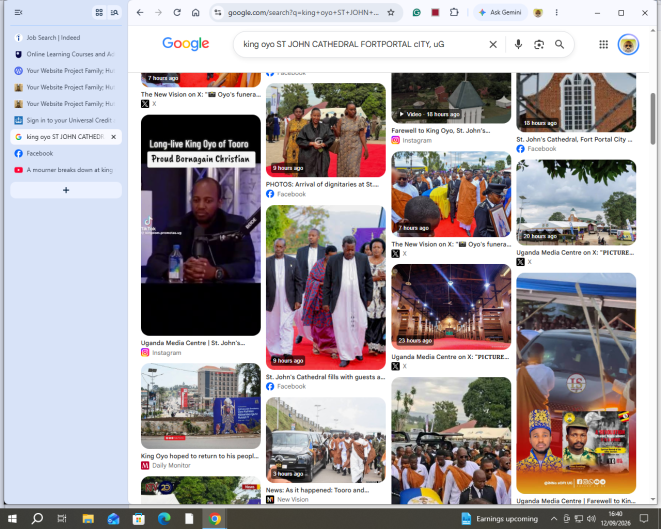Open the black Mercedes 3 hours ago image

tap(325, 440)
